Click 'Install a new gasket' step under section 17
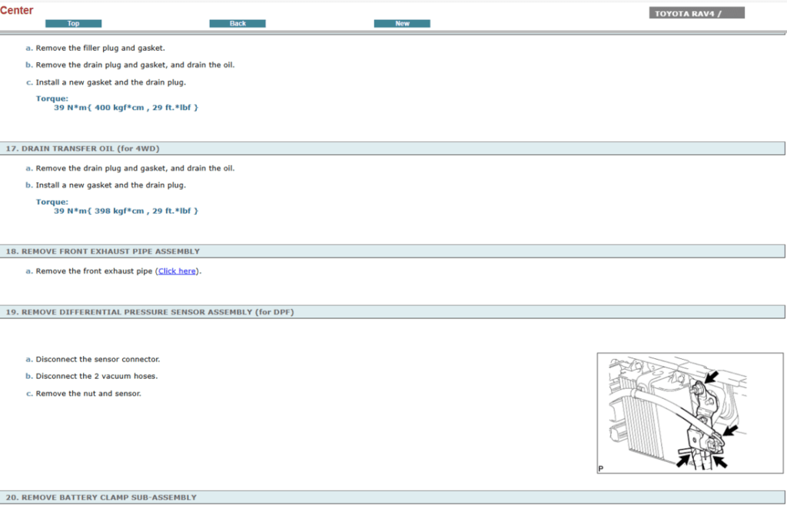Viewport: 787px width, 532px height. coord(111,185)
